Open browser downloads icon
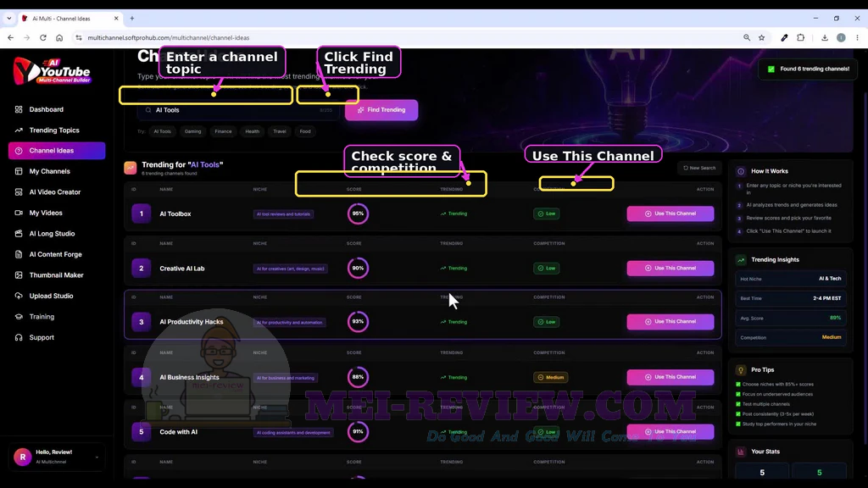 click(x=824, y=37)
